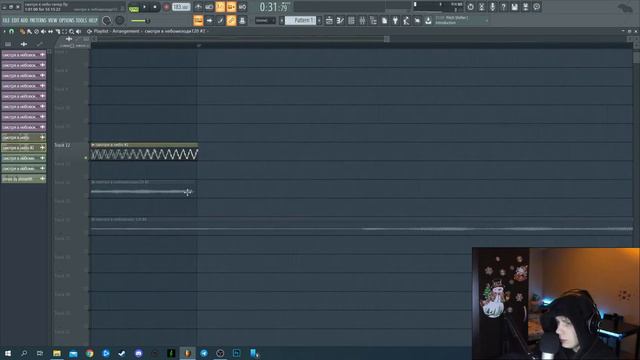Show the Browser panel
This screenshot has width=640, height=360.
pyautogui.click(x=373, y=20)
